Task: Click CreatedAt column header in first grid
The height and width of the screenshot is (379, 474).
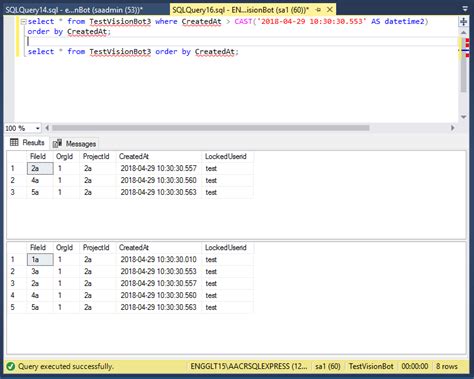Action: click(159, 156)
